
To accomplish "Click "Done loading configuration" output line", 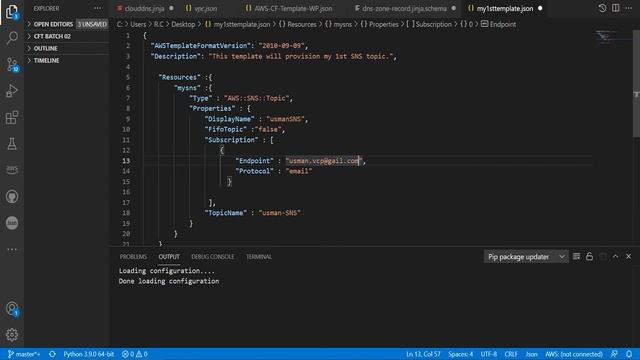I will tap(169, 281).
